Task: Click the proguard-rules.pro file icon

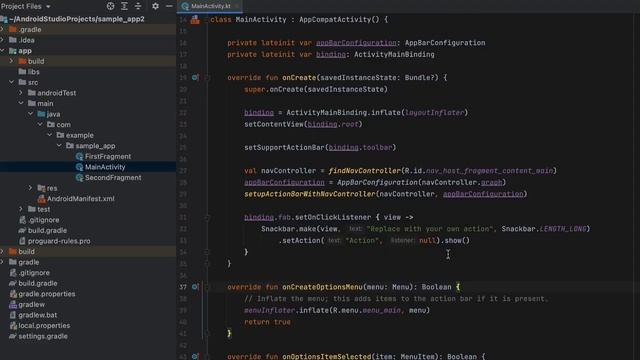Action: (22, 241)
